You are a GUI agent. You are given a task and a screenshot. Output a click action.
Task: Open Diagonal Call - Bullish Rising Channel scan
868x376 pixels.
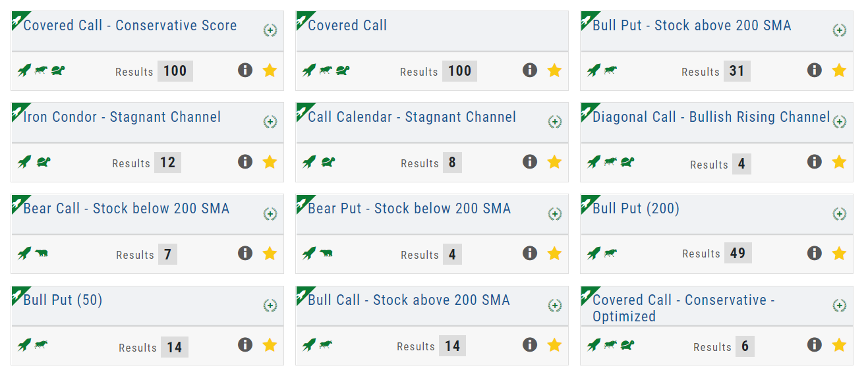point(711,117)
